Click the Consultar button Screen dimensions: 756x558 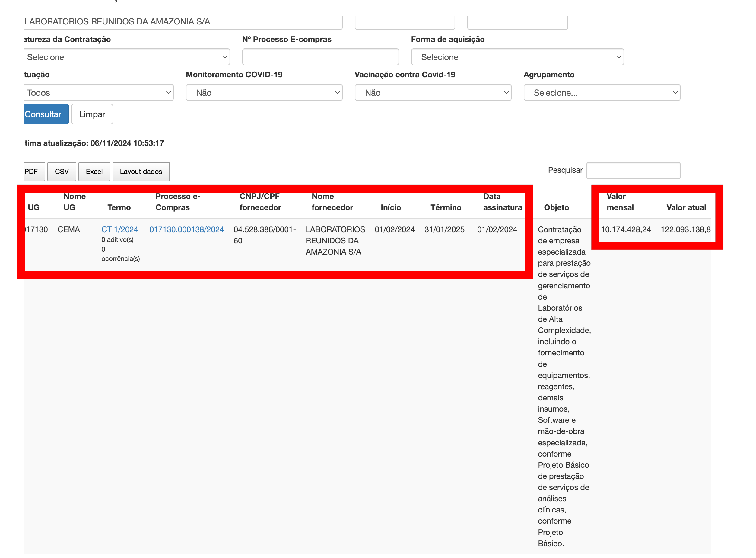click(46, 114)
